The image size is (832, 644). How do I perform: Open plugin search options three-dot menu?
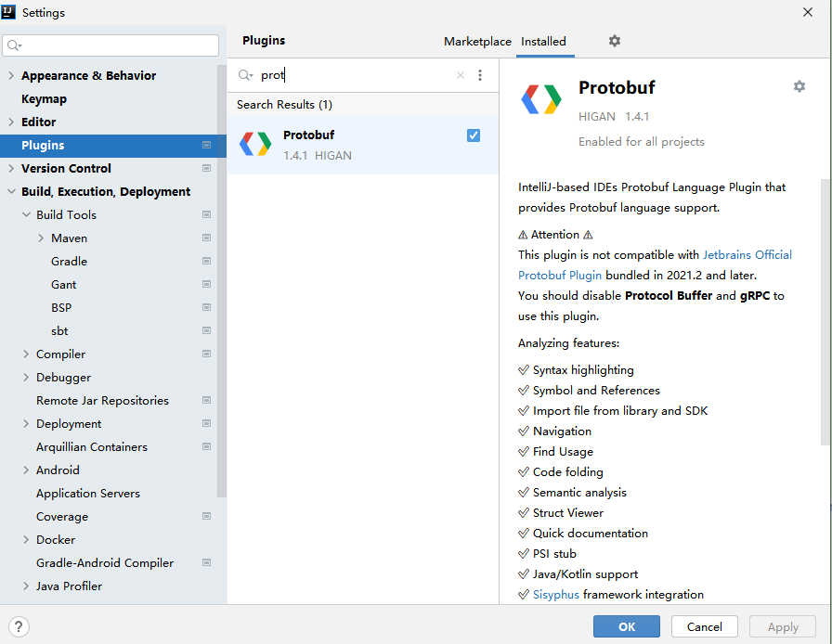click(x=480, y=75)
